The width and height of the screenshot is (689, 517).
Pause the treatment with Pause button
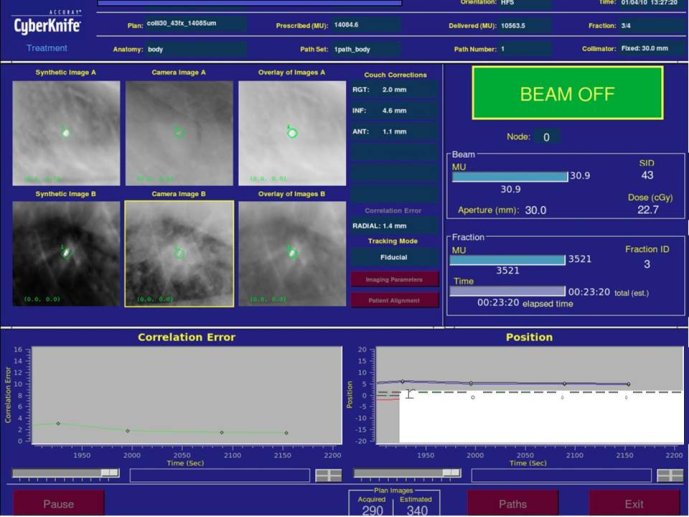click(x=58, y=503)
